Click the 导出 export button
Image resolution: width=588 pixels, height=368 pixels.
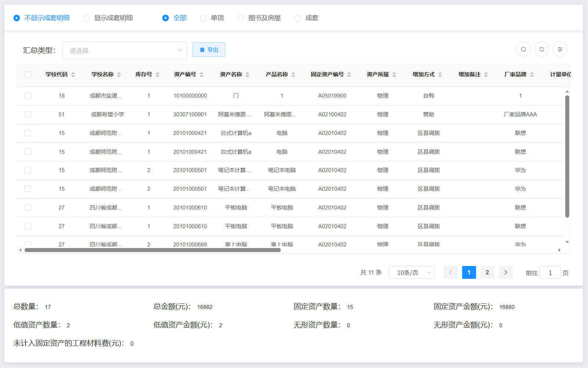[x=209, y=50]
